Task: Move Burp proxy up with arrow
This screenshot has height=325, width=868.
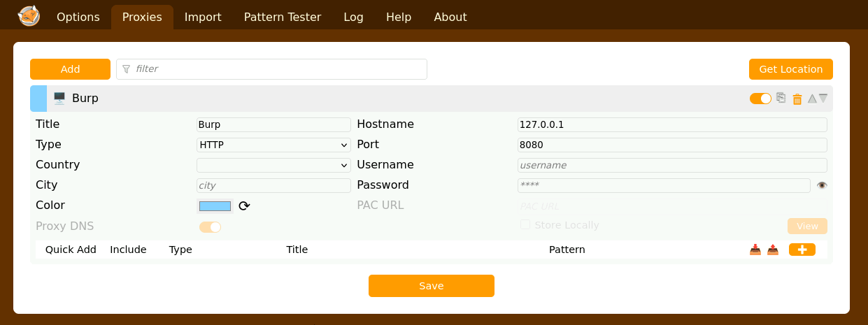Action: click(812, 99)
